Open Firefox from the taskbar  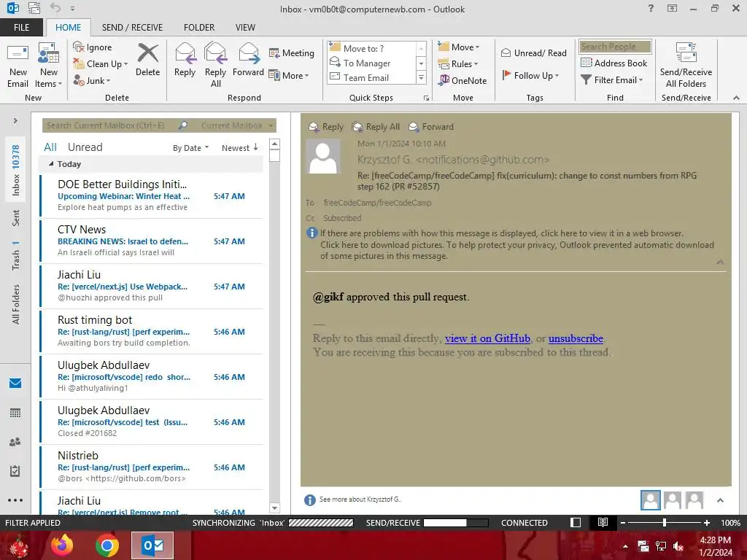(62, 545)
